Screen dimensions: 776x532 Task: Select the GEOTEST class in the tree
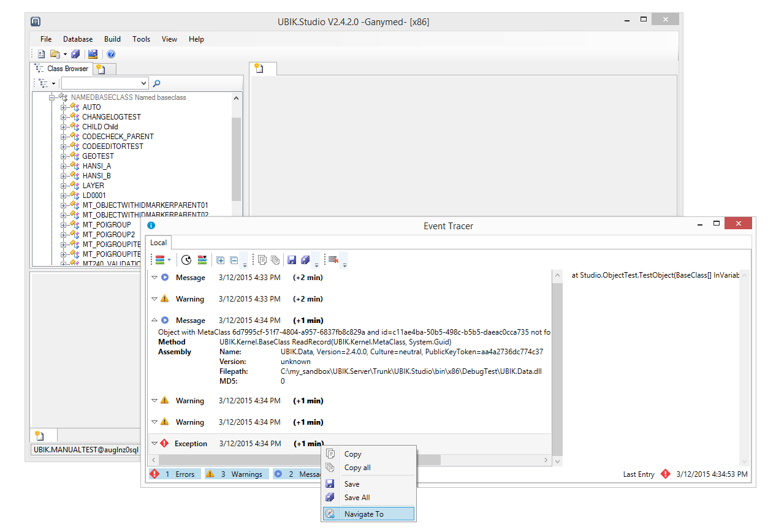pyautogui.click(x=98, y=156)
